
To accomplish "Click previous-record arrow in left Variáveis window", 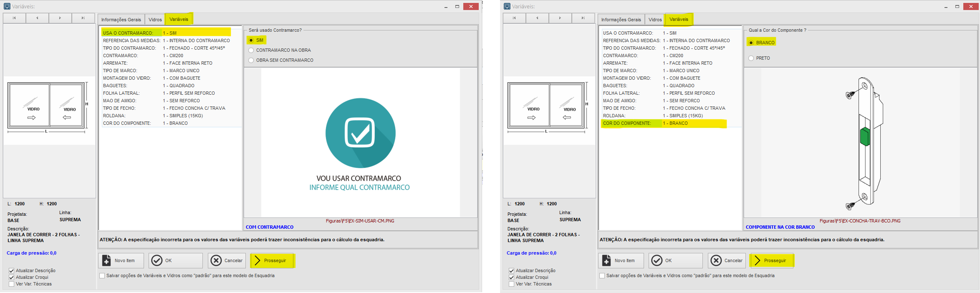I will click(x=37, y=18).
